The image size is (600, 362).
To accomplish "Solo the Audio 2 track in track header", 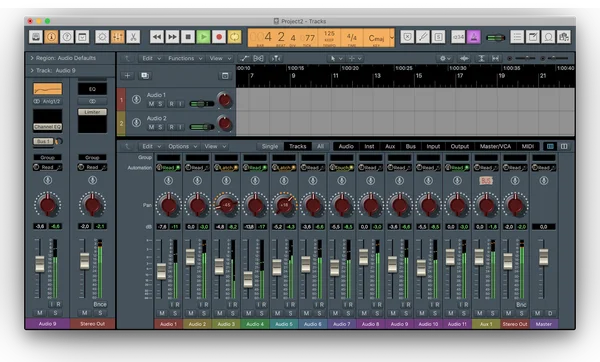I will [x=160, y=127].
